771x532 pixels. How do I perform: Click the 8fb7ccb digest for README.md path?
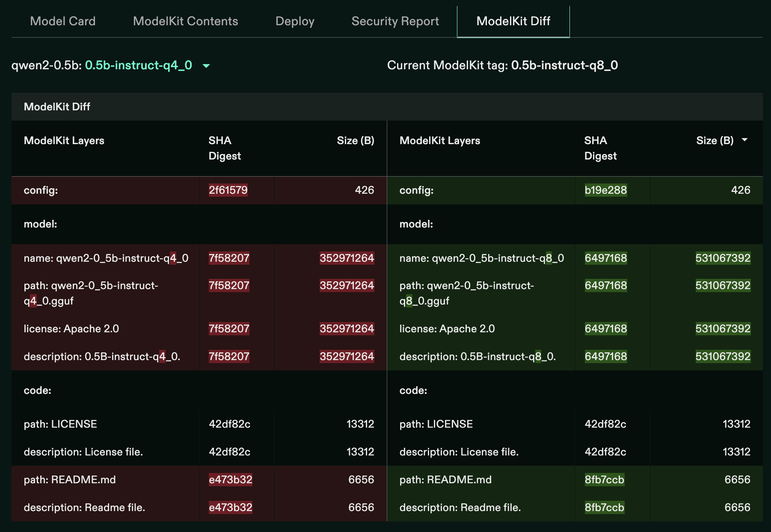(604, 479)
